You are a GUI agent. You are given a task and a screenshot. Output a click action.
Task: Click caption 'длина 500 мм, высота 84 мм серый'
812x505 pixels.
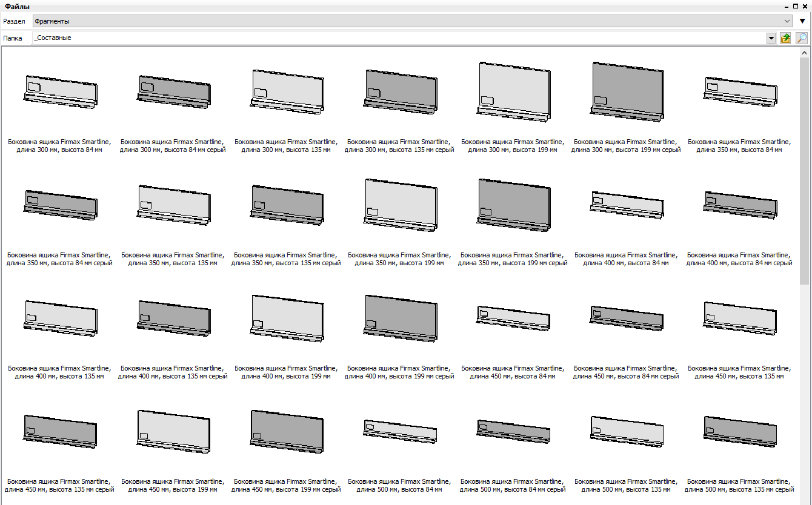point(513,489)
